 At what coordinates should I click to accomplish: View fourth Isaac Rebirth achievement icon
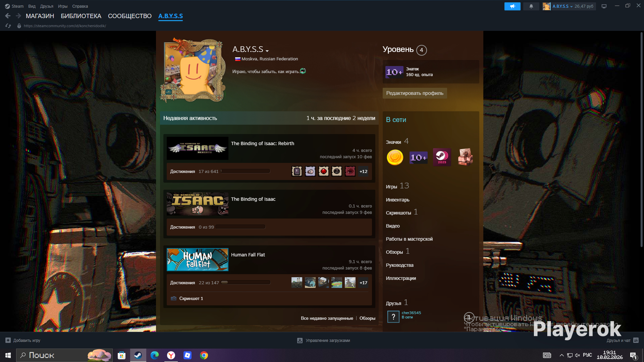[336, 171]
